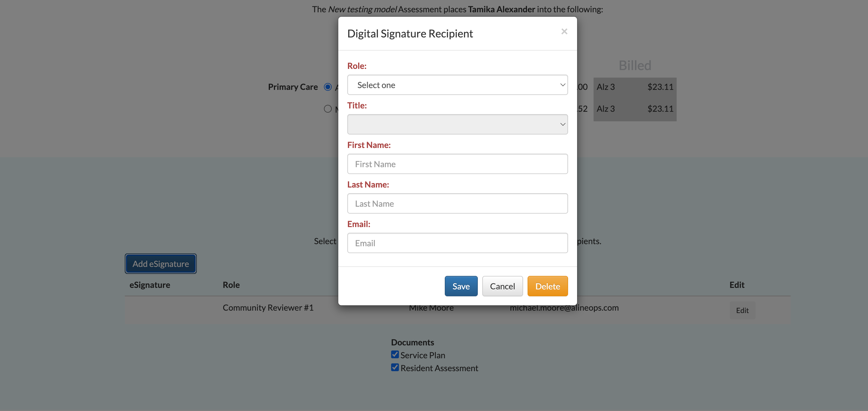This screenshot has height=411, width=868.
Task: Click the Add eSignature button
Action: point(160,264)
